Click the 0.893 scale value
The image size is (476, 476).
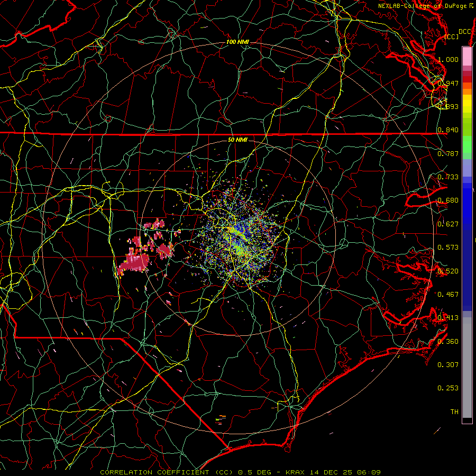click(x=448, y=106)
